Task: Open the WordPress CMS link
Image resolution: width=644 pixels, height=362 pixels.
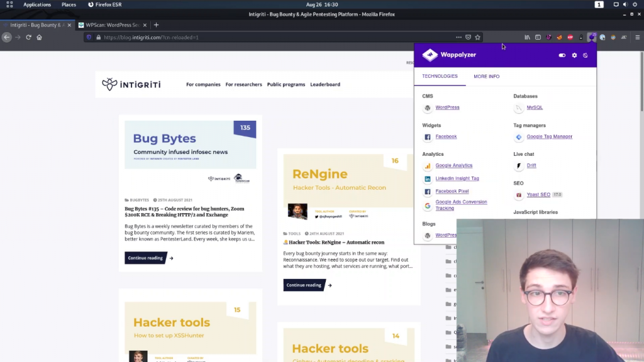Action: [x=447, y=107]
